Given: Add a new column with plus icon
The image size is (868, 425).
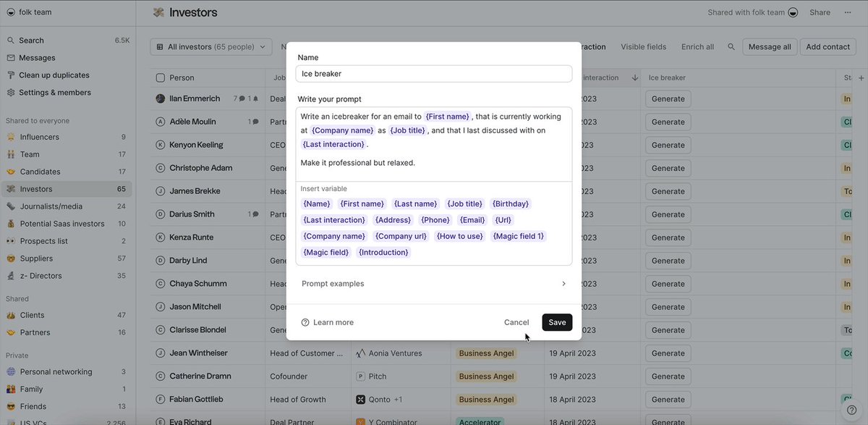Looking at the screenshot, I should point(861,77).
